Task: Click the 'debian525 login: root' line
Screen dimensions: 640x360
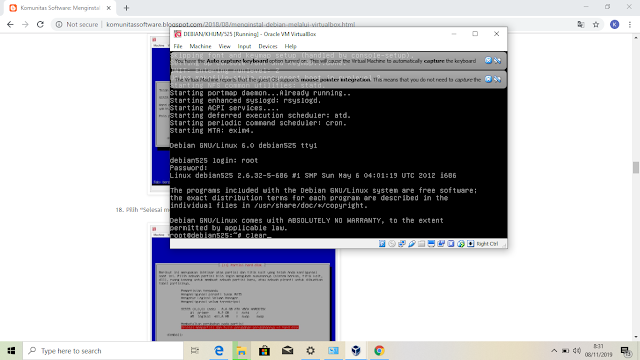Action: [x=214, y=160]
